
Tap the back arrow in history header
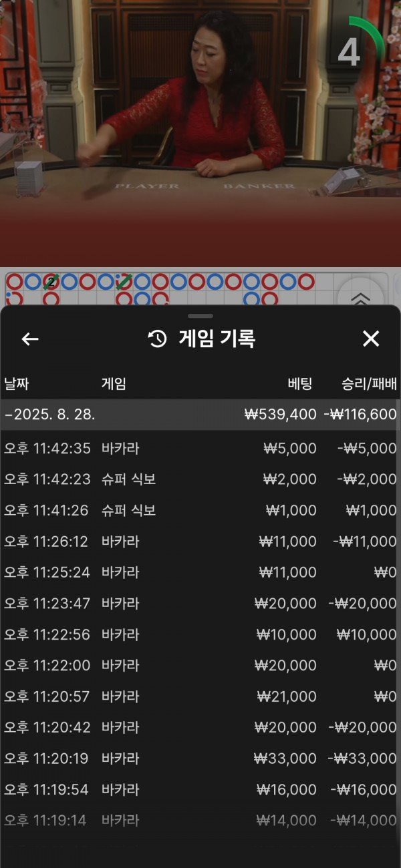[x=30, y=339]
